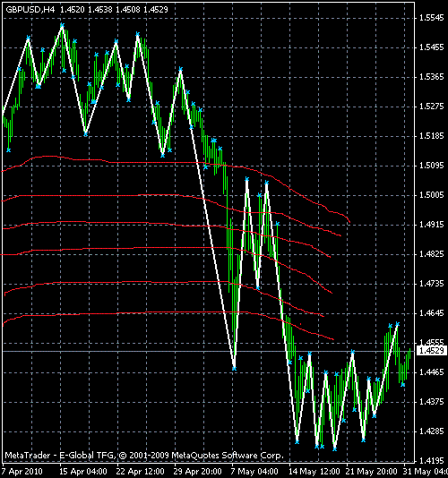Click the 1.5545 price axis label
Screen dimensions: 448x478
click(432, 18)
